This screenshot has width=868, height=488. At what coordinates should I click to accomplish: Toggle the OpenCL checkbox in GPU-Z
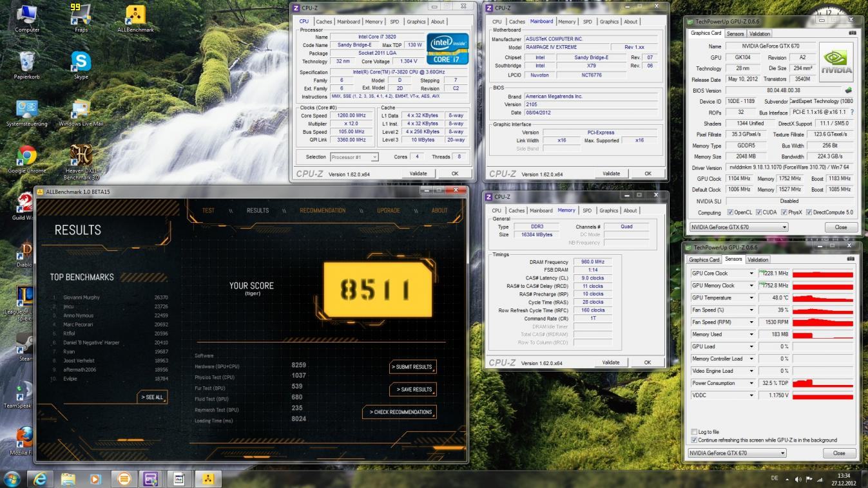click(x=730, y=212)
